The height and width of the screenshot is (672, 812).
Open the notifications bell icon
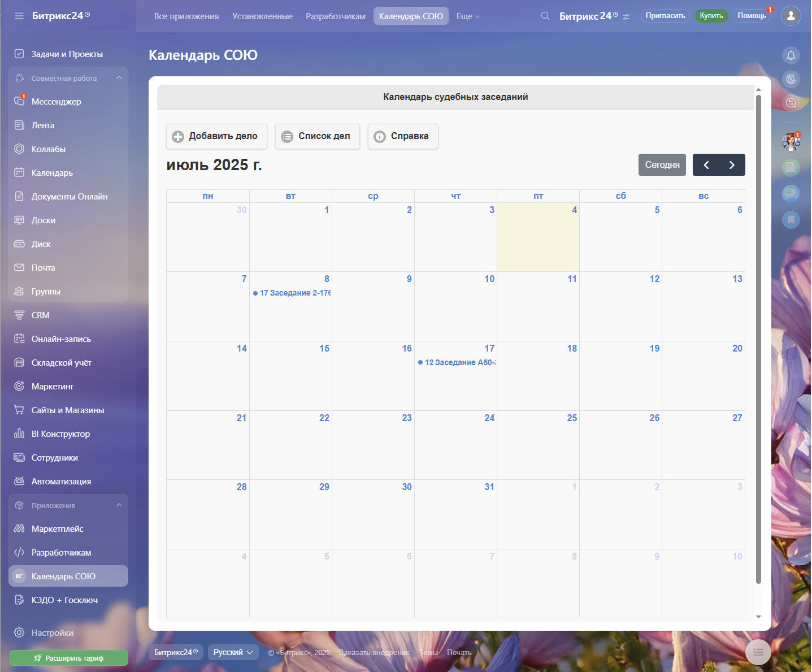click(x=791, y=55)
